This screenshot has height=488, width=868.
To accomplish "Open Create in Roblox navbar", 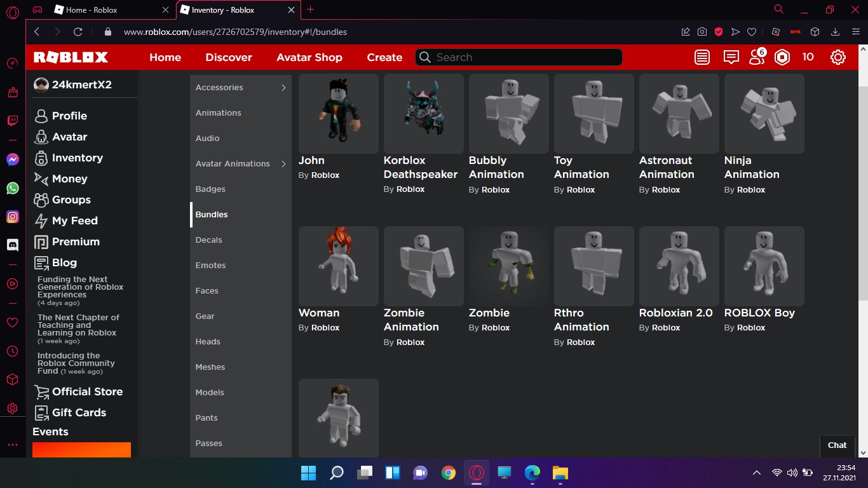I will point(384,57).
